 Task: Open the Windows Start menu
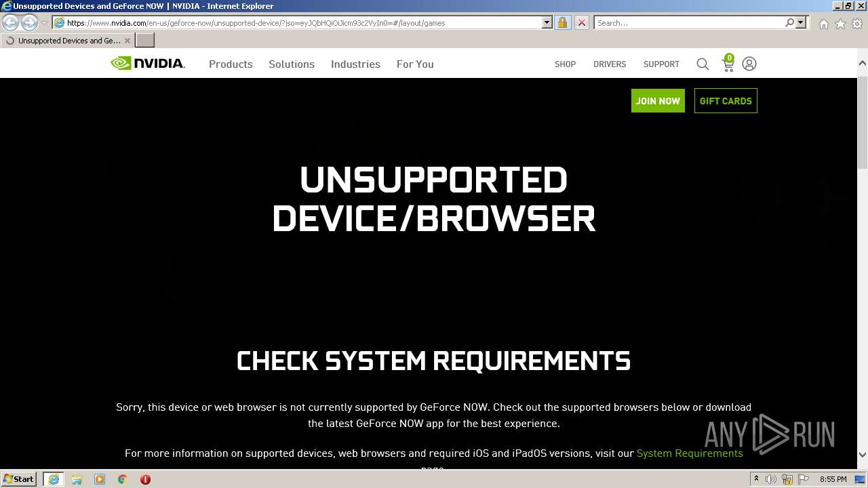(x=19, y=479)
